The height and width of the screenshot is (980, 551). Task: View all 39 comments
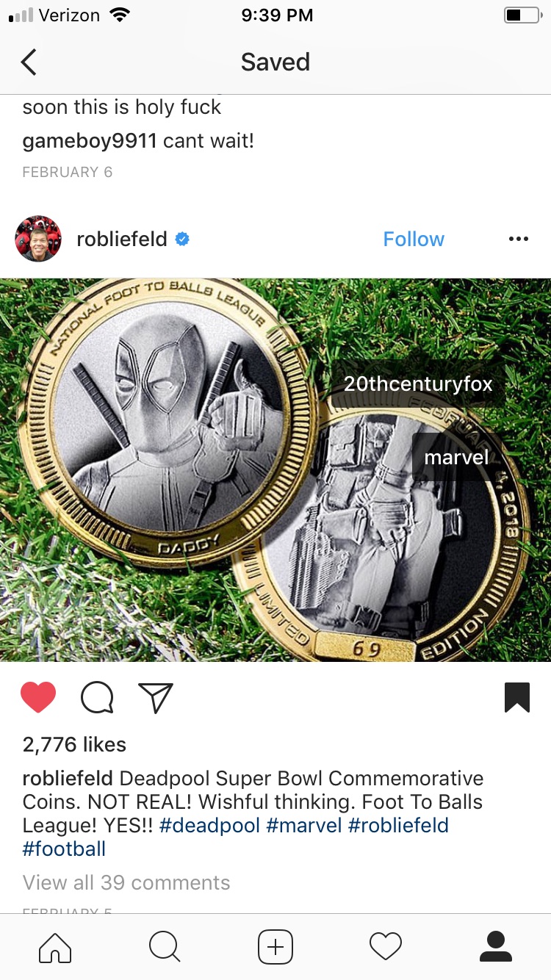[x=126, y=882]
